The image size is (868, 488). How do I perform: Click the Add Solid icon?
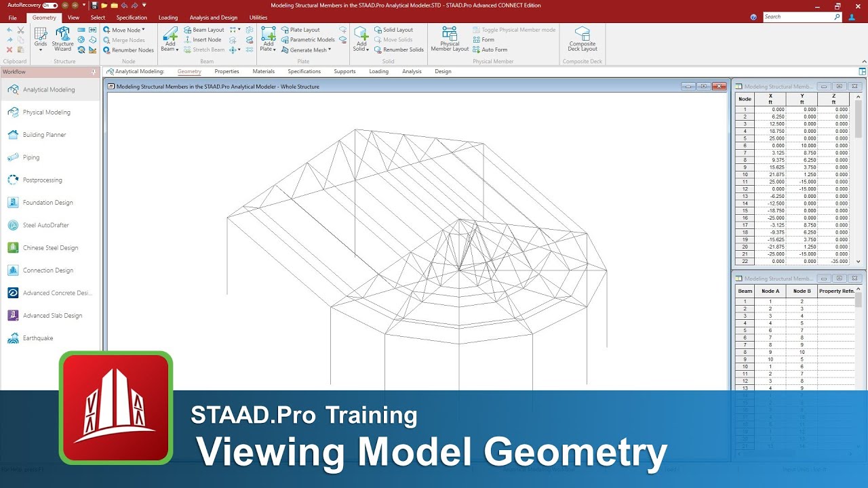[x=361, y=35]
